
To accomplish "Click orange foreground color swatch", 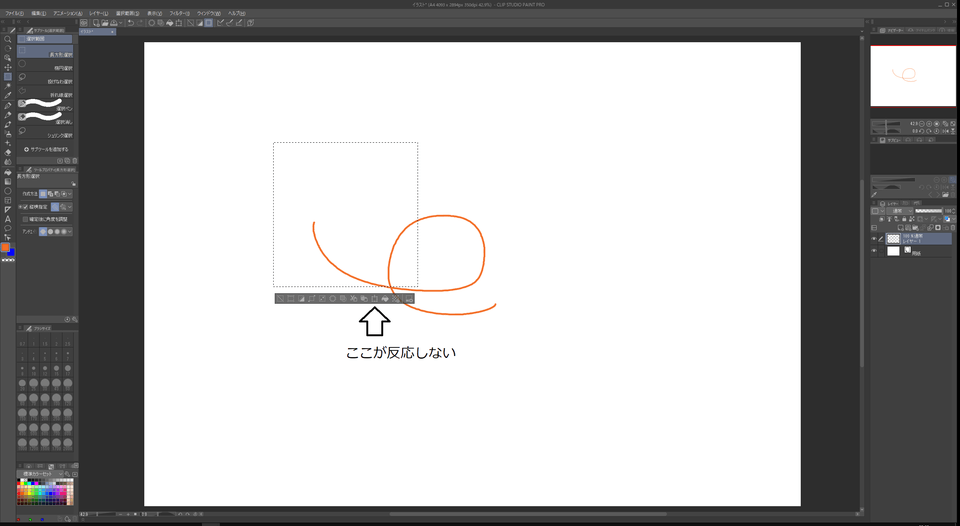I will tap(5, 247).
